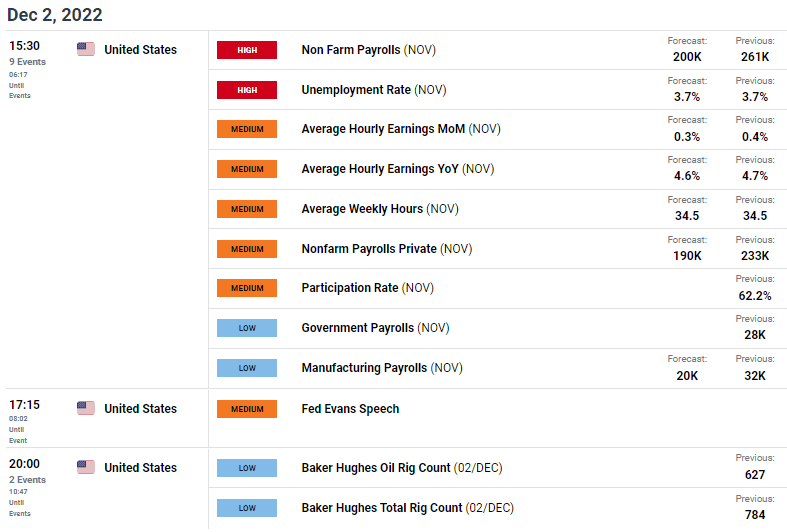Image resolution: width=787 pixels, height=532 pixels.
Task: Click the US flag in the 17:15 row
Action: click(85, 408)
